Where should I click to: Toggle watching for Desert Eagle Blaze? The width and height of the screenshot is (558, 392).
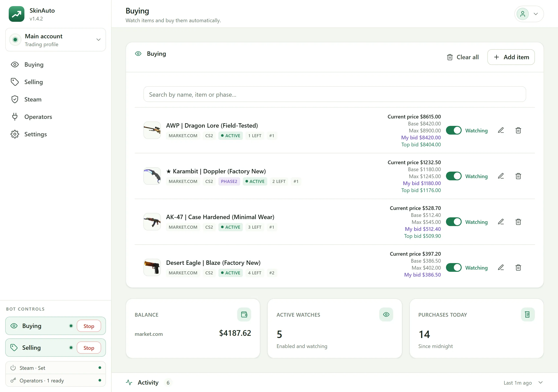[x=454, y=267]
